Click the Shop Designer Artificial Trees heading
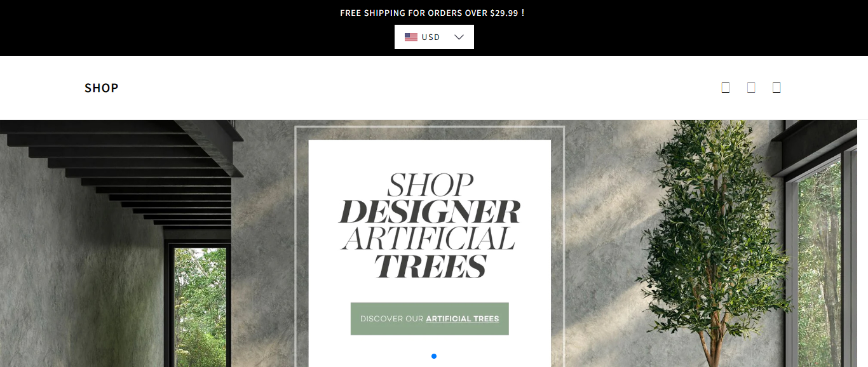 430,225
